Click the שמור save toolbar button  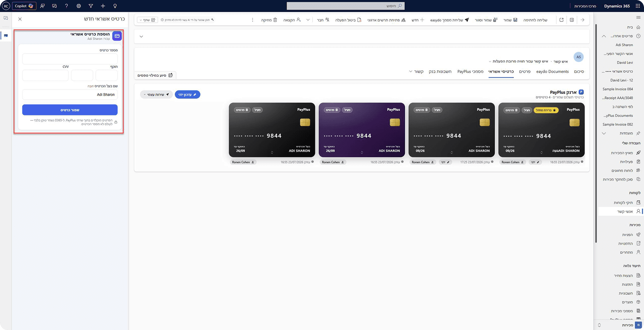click(510, 20)
